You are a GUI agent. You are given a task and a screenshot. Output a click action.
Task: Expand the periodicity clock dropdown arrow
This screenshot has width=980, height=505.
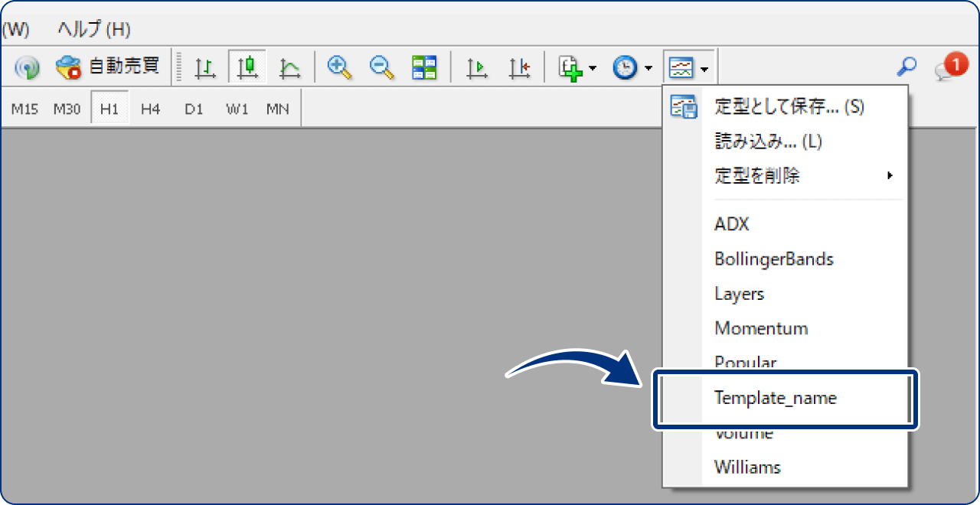tap(648, 69)
